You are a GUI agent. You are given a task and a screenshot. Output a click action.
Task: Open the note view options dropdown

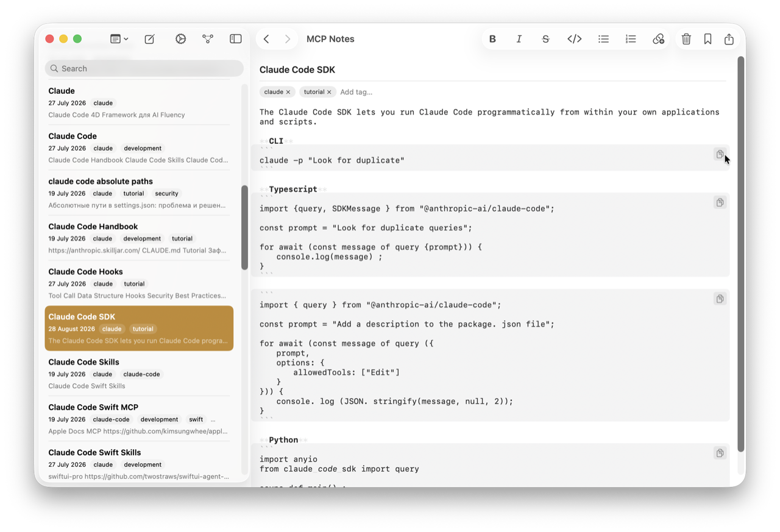[119, 39]
